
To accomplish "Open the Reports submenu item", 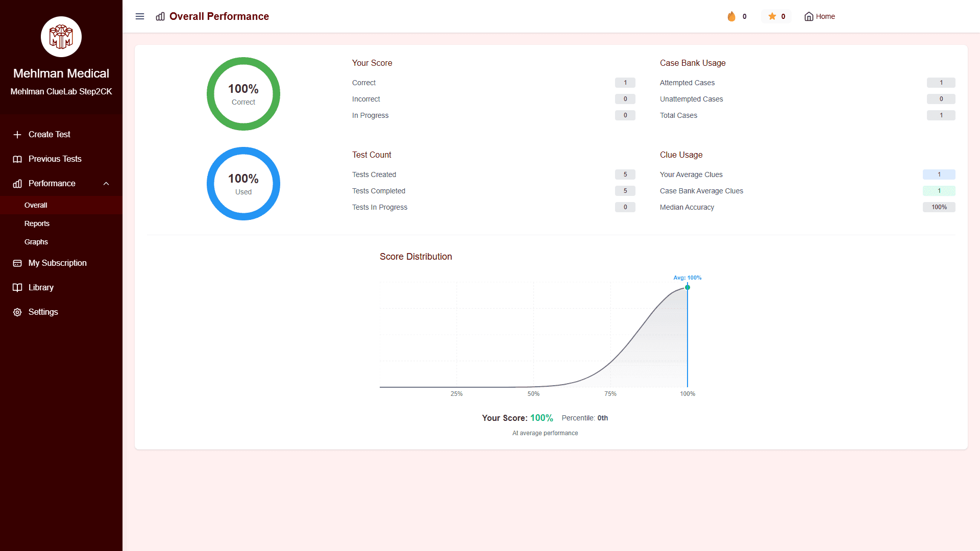I will coord(61,223).
